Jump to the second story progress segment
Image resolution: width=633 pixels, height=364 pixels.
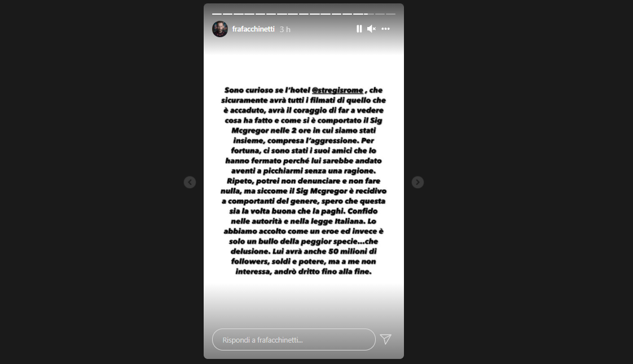pyautogui.click(x=228, y=14)
